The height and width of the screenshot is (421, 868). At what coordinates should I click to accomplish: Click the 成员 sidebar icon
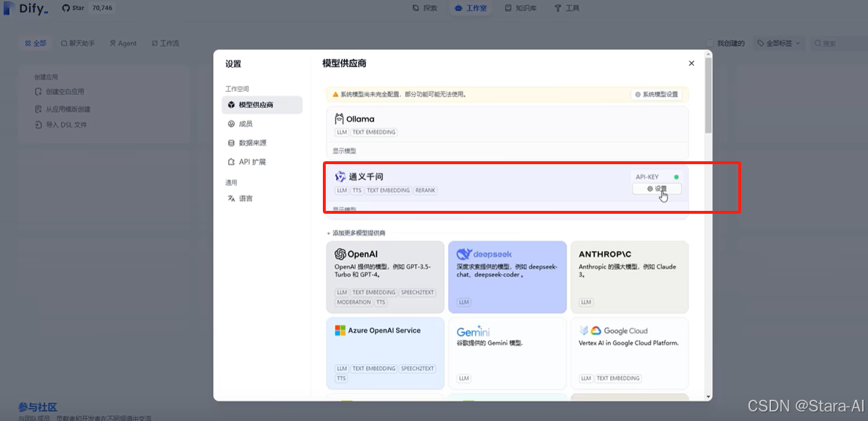pos(231,124)
